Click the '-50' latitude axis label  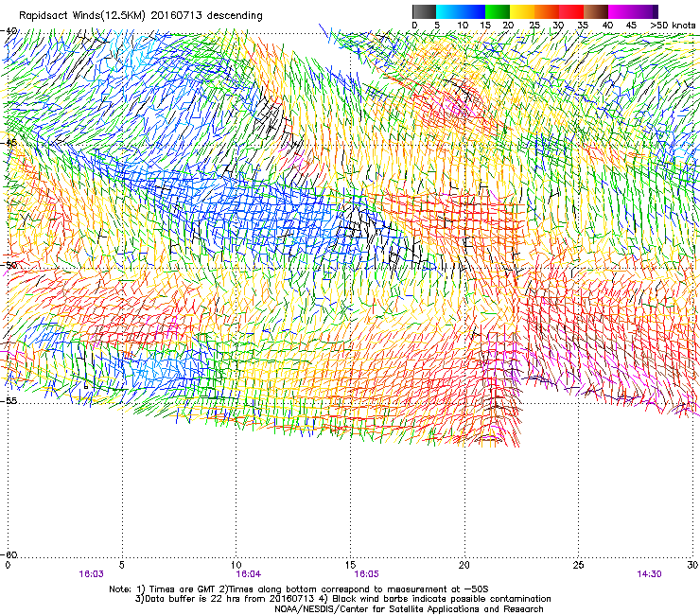pyautogui.click(x=9, y=265)
